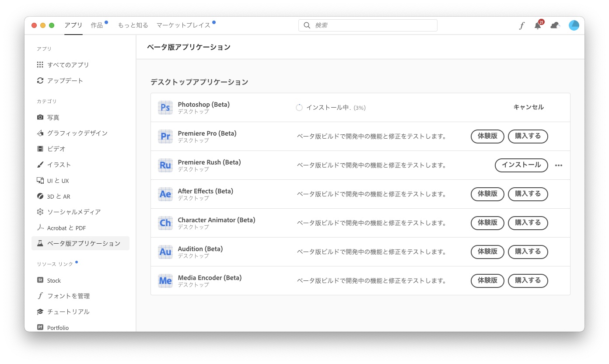Click the Audition (Beta) name text
Viewport: 609px width, 364px height.
200,249
